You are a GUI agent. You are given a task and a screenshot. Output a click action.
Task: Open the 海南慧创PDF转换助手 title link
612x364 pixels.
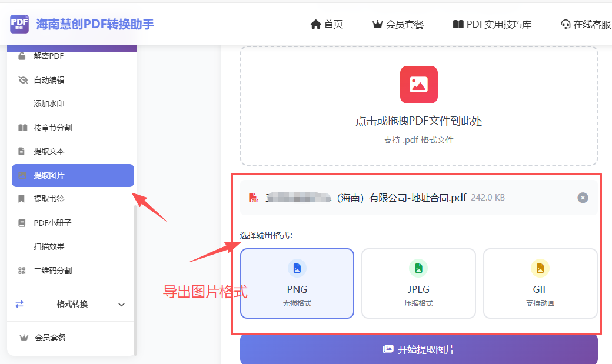click(x=95, y=24)
